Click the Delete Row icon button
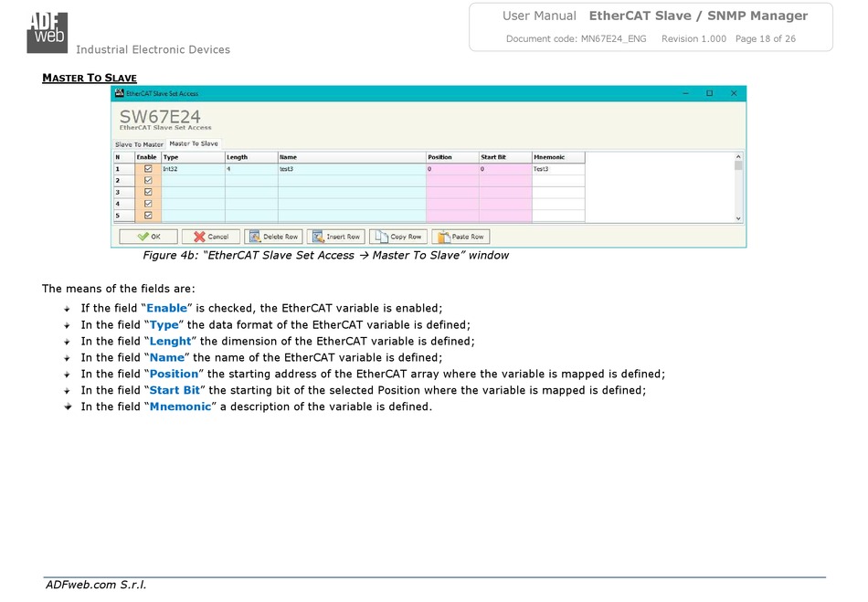868x602 pixels. 273,237
